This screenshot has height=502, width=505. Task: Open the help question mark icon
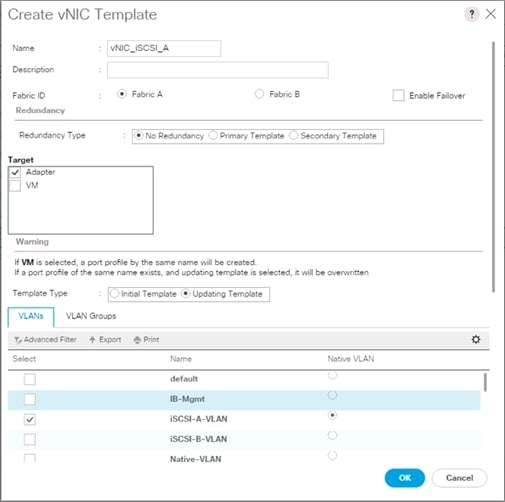coord(471,14)
